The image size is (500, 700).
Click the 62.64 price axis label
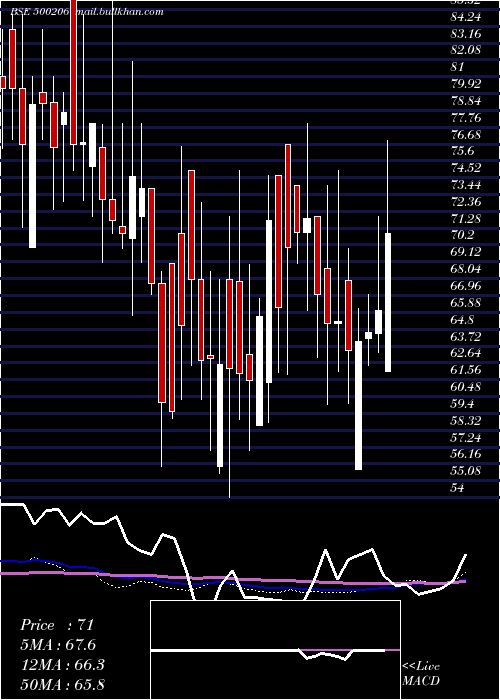(466, 353)
